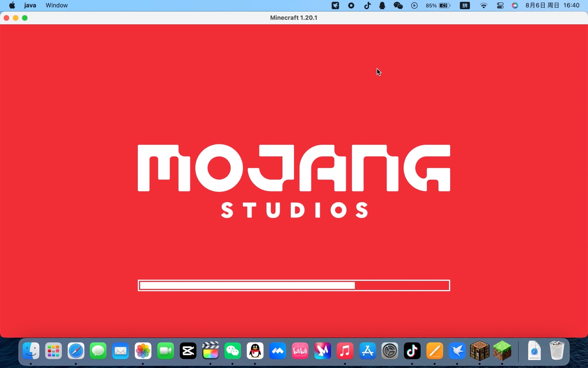Image resolution: width=588 pixels, height=368 pixels.
Task: Click the TikTok menu bar icon
Action: [367, 5]
